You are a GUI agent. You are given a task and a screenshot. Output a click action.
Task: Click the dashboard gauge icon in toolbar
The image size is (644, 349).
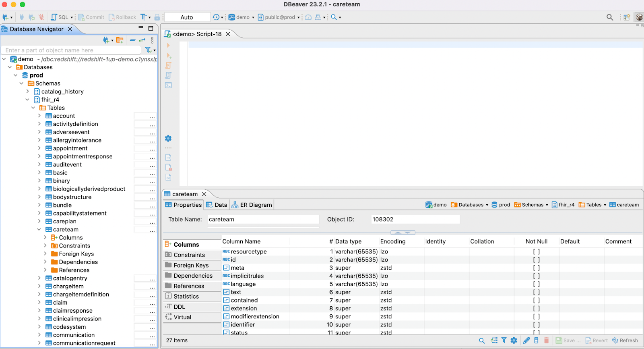[x=308, y=17]
